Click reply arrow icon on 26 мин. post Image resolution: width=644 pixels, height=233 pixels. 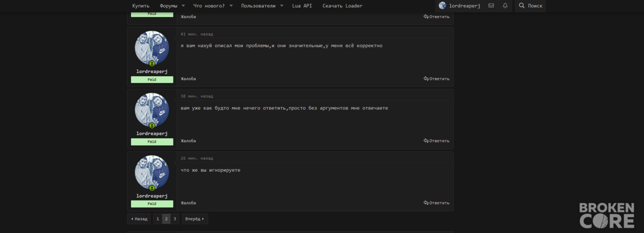coord(426,203)
